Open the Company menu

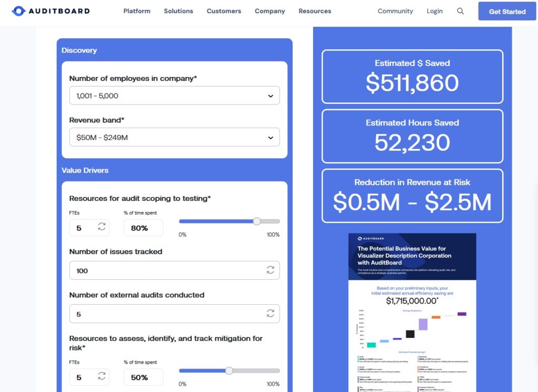270,11
